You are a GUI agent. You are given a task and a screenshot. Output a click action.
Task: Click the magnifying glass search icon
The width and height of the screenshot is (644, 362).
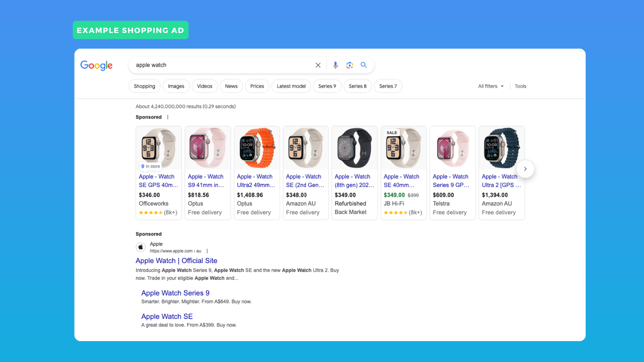[x=364, y=65]
